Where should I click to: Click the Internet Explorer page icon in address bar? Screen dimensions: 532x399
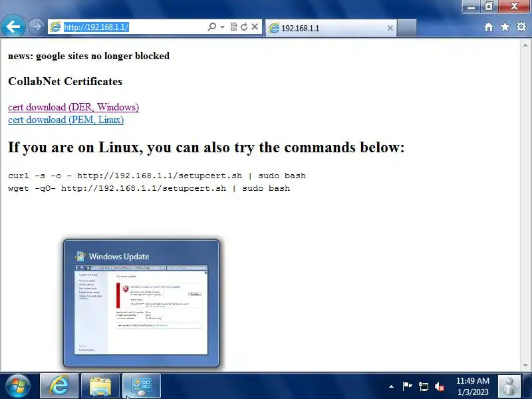55,27
